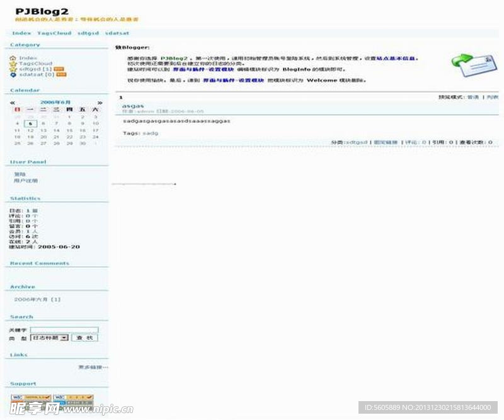Open 界面与插件-设置模块 link in the Welcome sentence
The image size is (504, 420).
(233, 81)
